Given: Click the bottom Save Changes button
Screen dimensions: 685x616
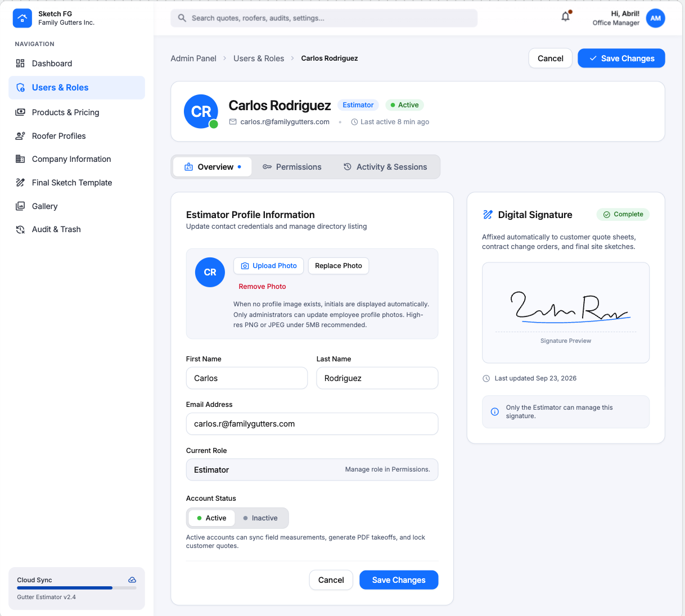Looking at the screenshot, I should (399, 580).
